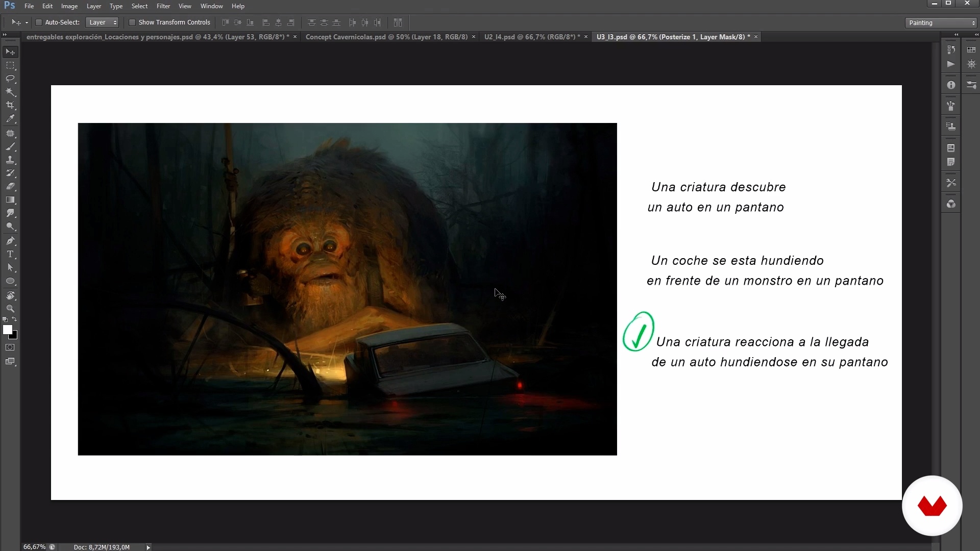Screen dimensions: 980x551
Task: Open the File menu
Action: (29, 6)
